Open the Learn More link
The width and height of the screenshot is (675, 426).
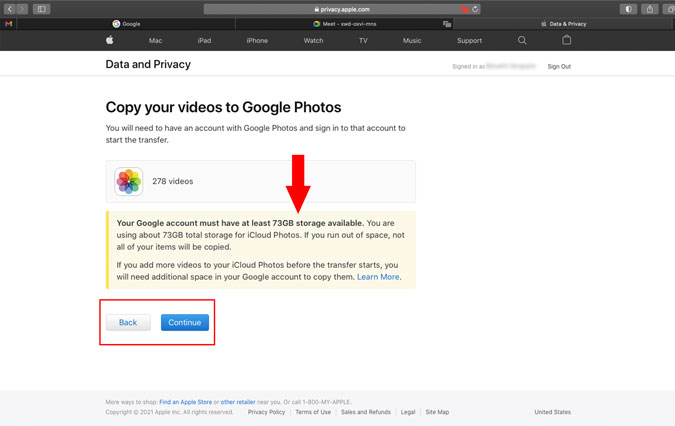pyautogui.click(x=378, y=277)
